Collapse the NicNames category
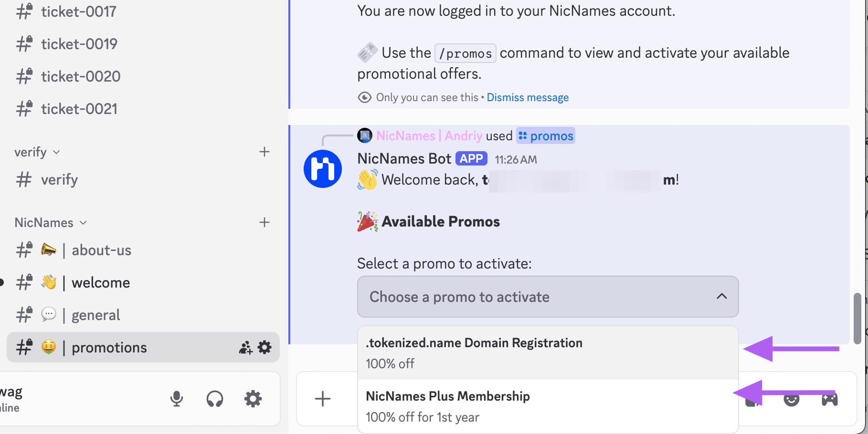868x434 pixels. [x=51, y=223]
